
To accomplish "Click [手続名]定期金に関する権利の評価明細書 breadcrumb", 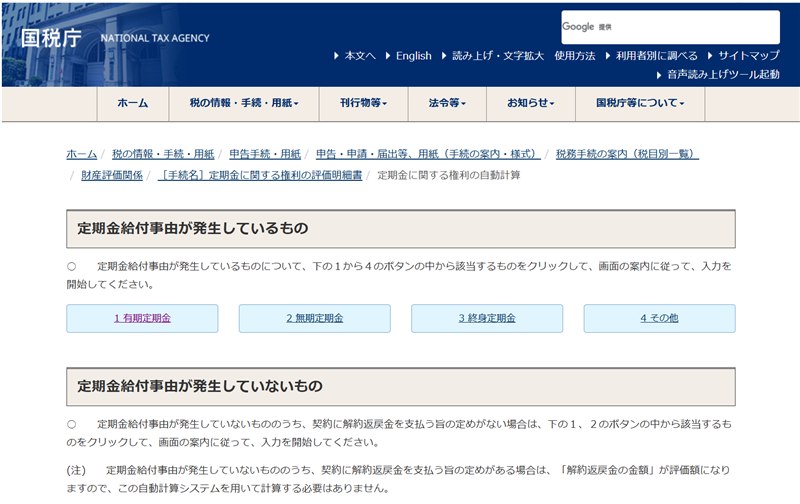I will [260, 175].
